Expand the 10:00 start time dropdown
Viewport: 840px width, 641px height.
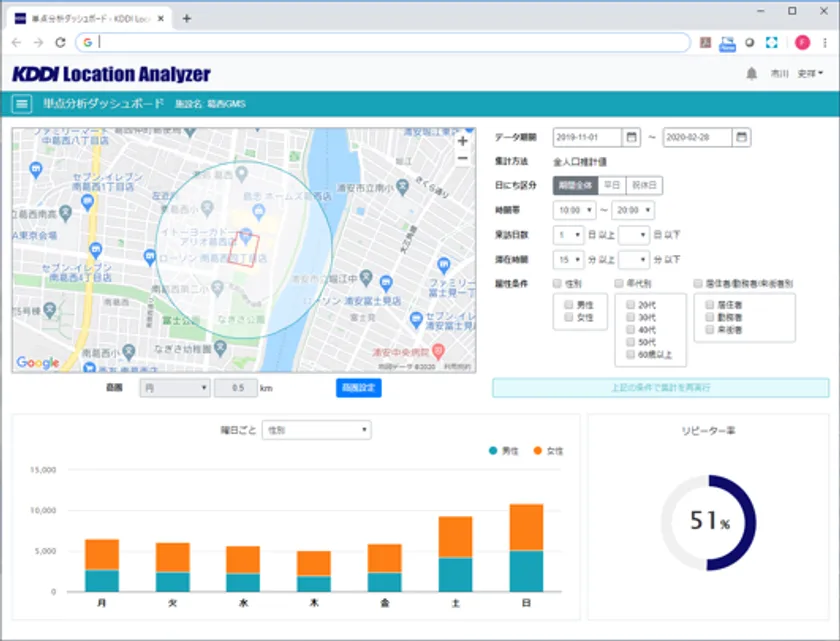click(x=574, y=210)
